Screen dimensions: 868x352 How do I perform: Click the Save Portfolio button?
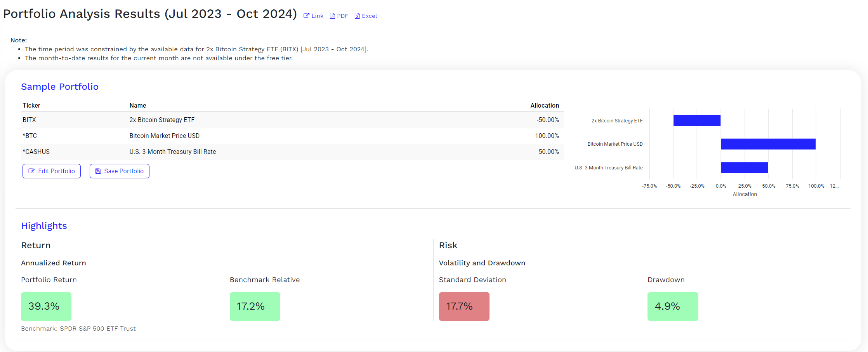(x=119, y=171)
